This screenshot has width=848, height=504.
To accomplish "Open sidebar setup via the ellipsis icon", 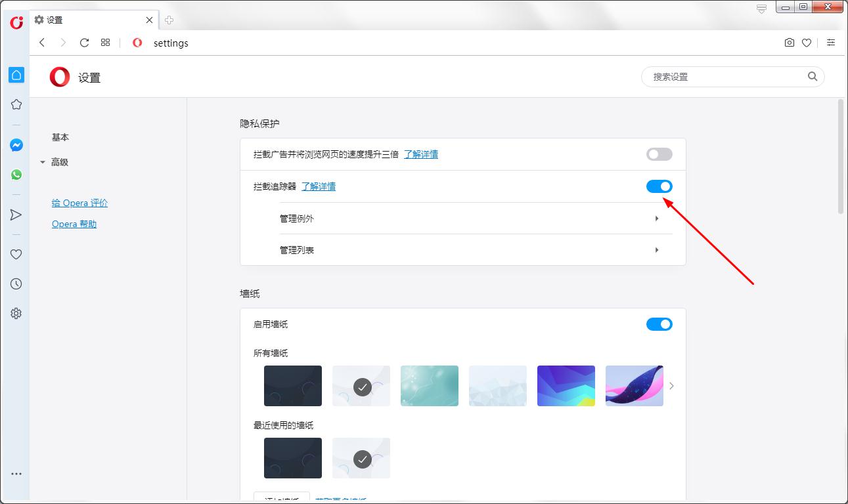I will point(16,474).
